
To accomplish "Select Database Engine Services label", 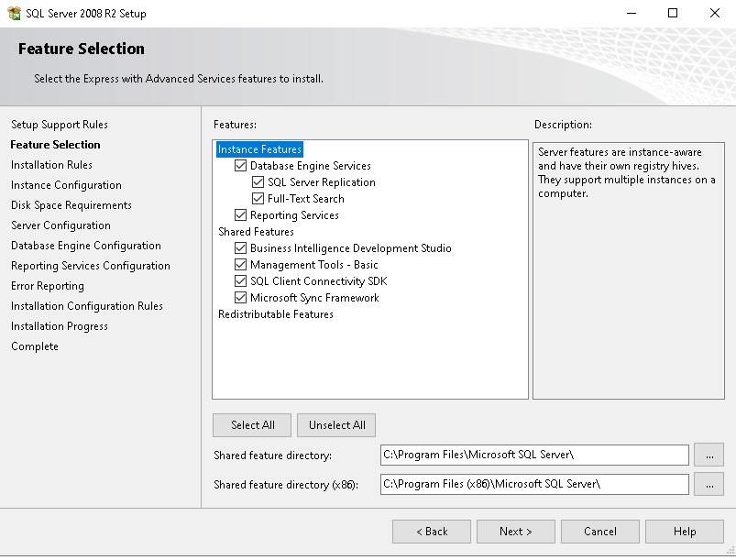I will 311,166.
